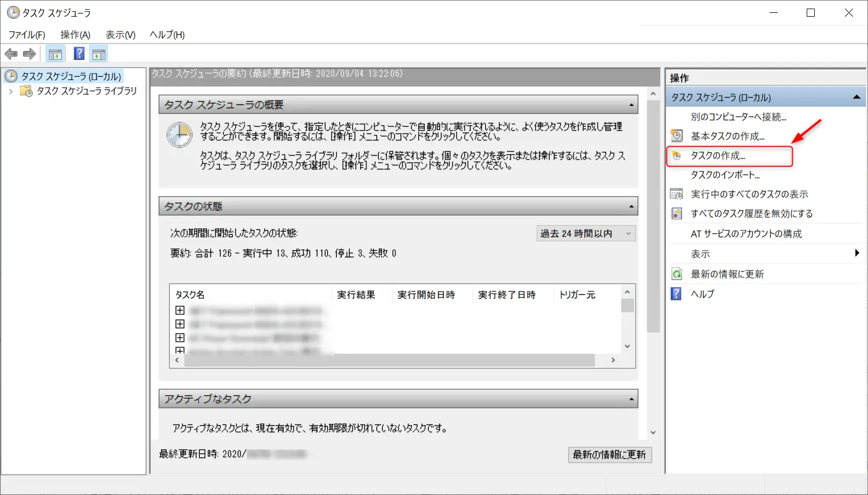Click the Forward arrow toolbar icon
Viewport: 868px width, 495px height.
tap(30, 54)
